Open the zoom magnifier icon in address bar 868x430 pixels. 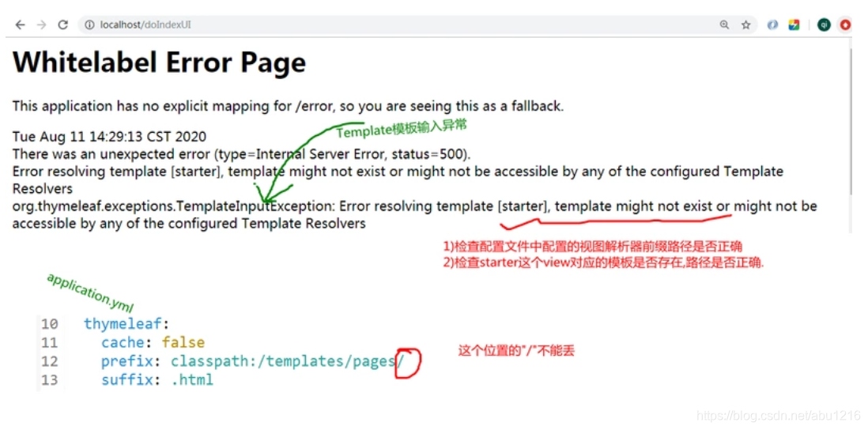coord(724,25)
